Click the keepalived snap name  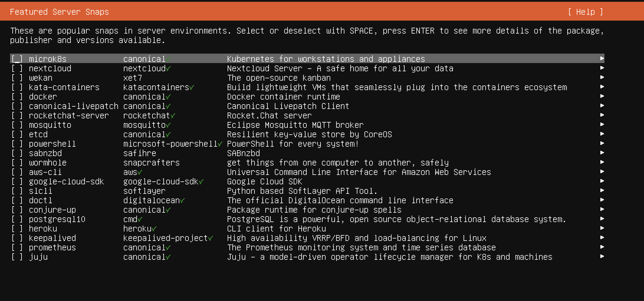pos(52,238)
